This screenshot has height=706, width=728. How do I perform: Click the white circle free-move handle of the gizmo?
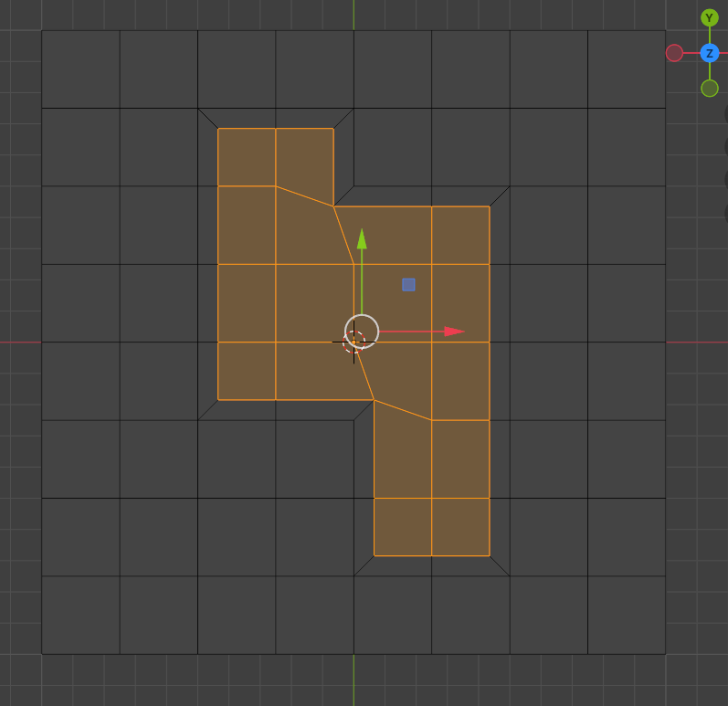click(362, 332)
